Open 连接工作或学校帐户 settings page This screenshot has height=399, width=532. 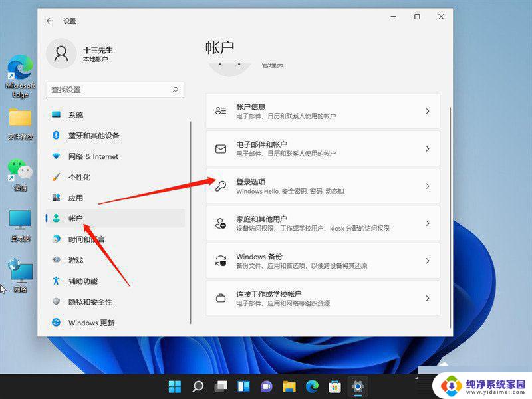click(x=323, y=298)
